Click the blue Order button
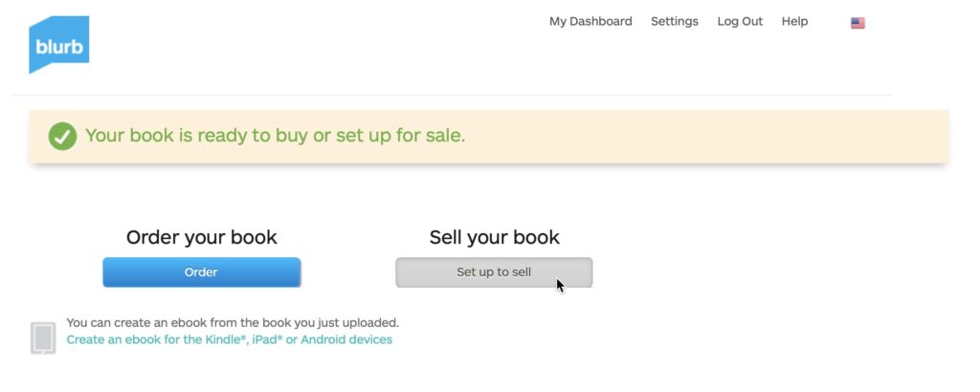Viewport: 980px width, 392px height. pyautogui.click(x=201, y=272)
